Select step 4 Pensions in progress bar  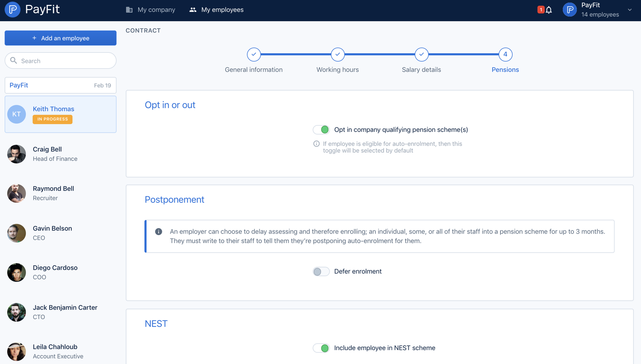click(x=505, y=54)
